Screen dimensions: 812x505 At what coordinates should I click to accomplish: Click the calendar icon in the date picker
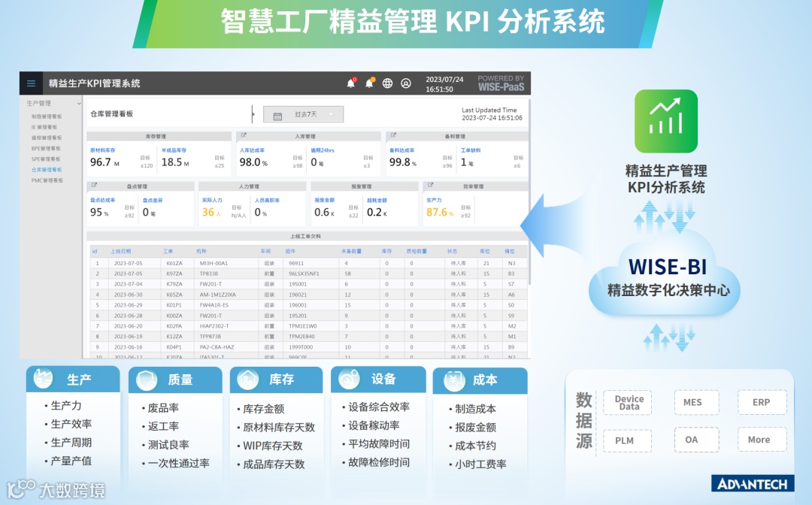pyautogui.click(x=277, y=116)
